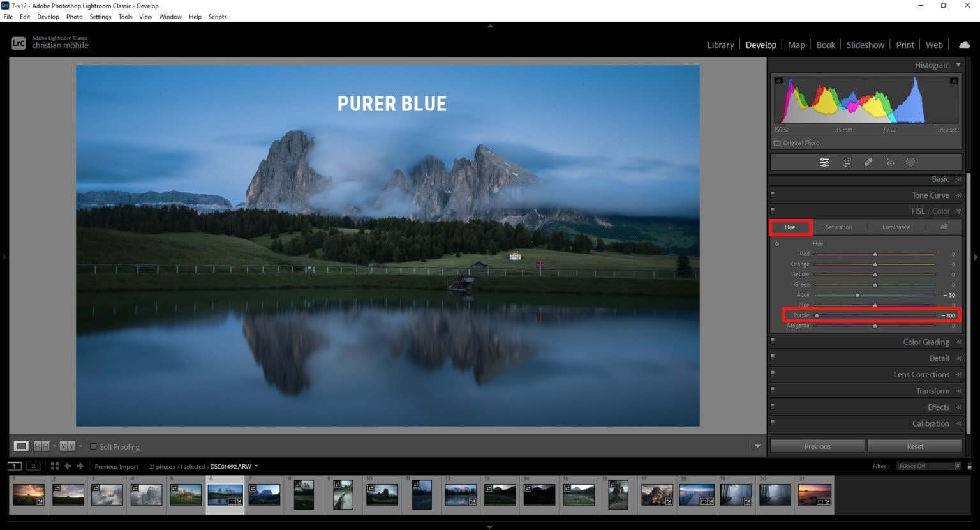Click the develop badge on thumbnail 12
This screenshot has width=980, height=530.
[472, 502]
